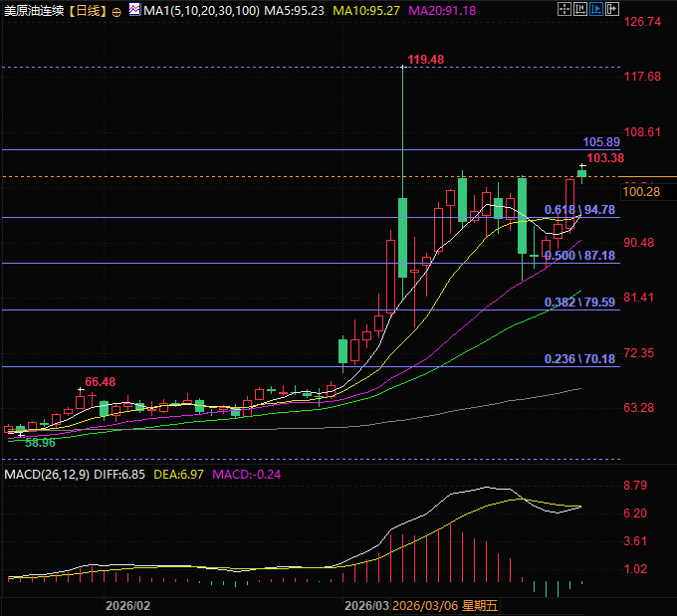Screen dimensions: 677x616
Task: Click the 90.48 price axis value
Action: point(638,243)
